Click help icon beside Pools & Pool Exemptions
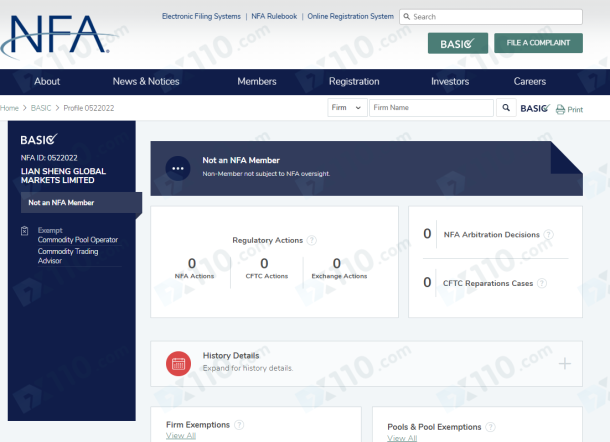The height and width of the screenshot is (442, 610). tap(491, 427)
